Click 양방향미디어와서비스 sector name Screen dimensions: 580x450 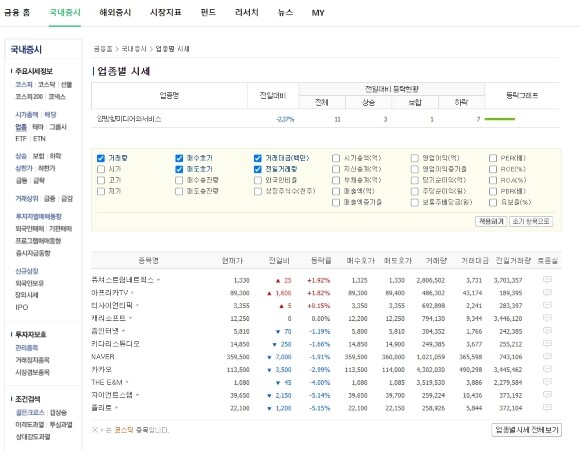coord(129,119)
